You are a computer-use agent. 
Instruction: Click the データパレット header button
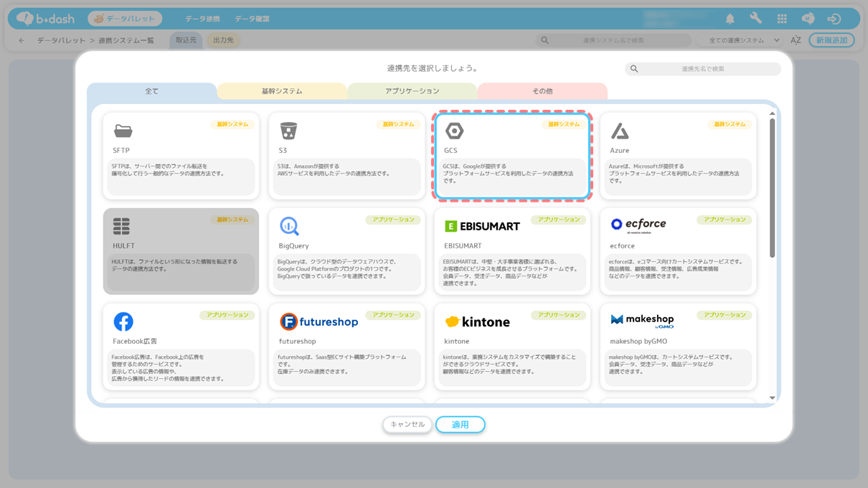tap(125, 19)
